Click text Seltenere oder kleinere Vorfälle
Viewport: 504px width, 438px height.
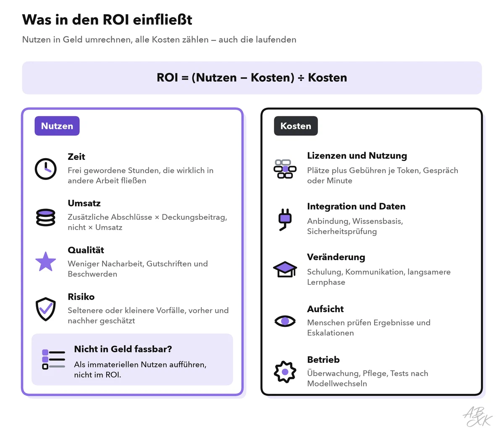pyautogui.click(x=148, y=315)
